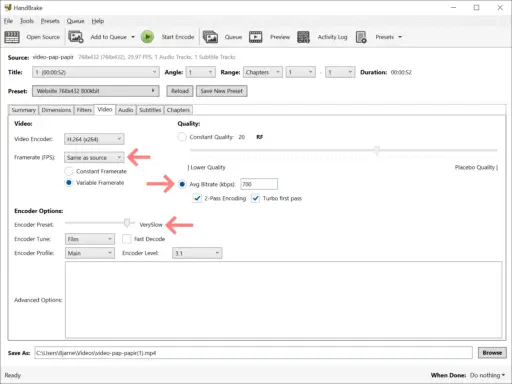Open the File menu

point(8,21)
